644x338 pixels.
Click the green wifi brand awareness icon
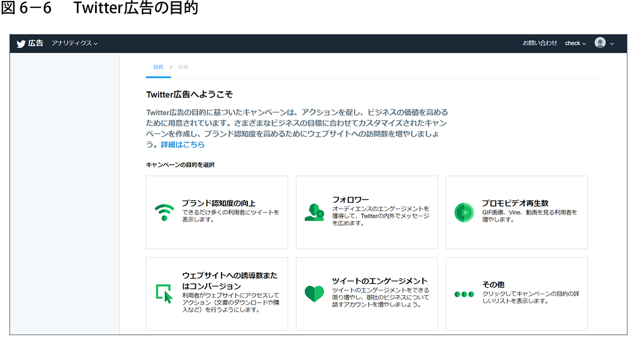164,212
